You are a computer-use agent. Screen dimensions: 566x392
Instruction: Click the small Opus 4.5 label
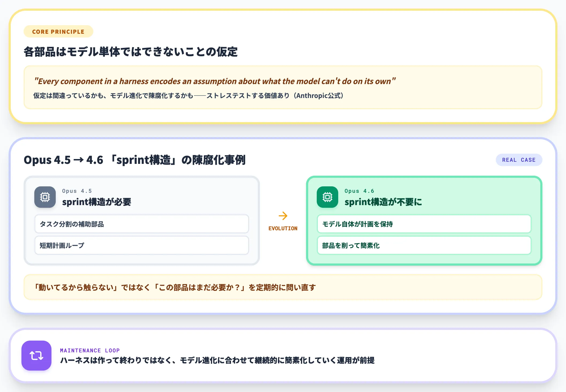coord(77,191)
